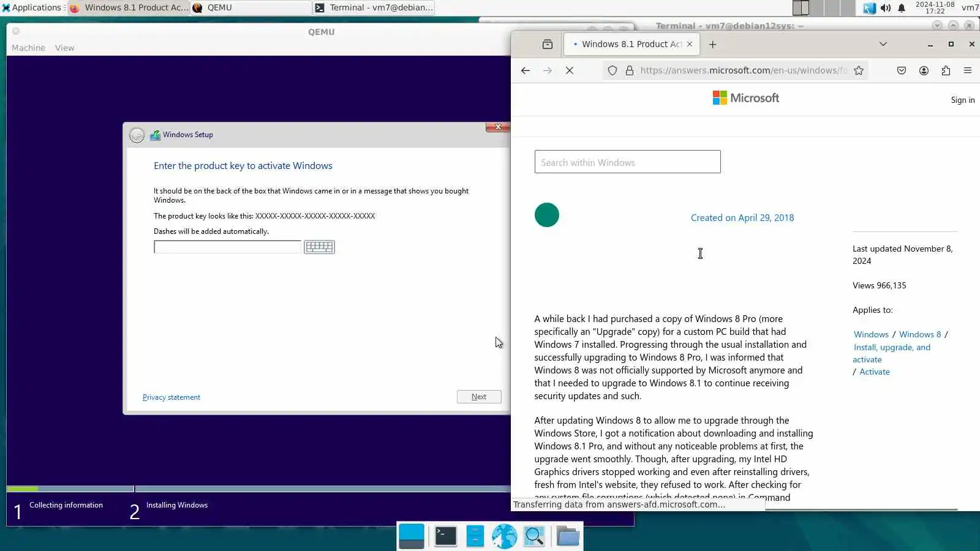The image size is (980, 551).
Task: Switch to QEMU taskbar window button
Action: (251, 7)
